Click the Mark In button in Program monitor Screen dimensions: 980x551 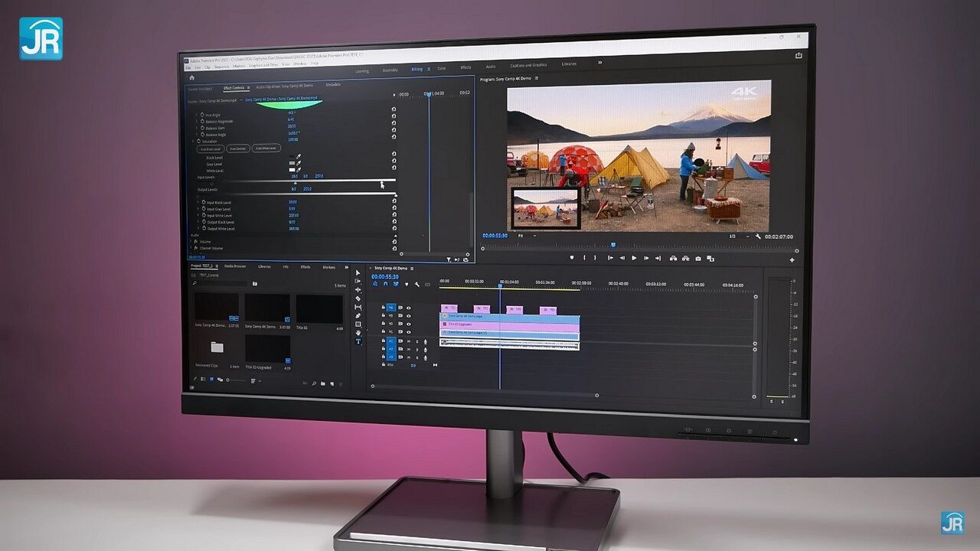coord(584,259)
